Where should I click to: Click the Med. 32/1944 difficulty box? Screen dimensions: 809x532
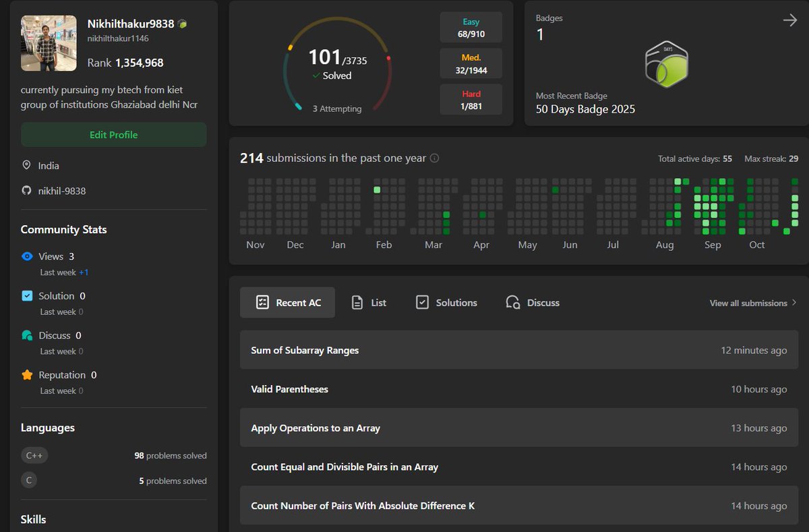(x=471, y=63)
